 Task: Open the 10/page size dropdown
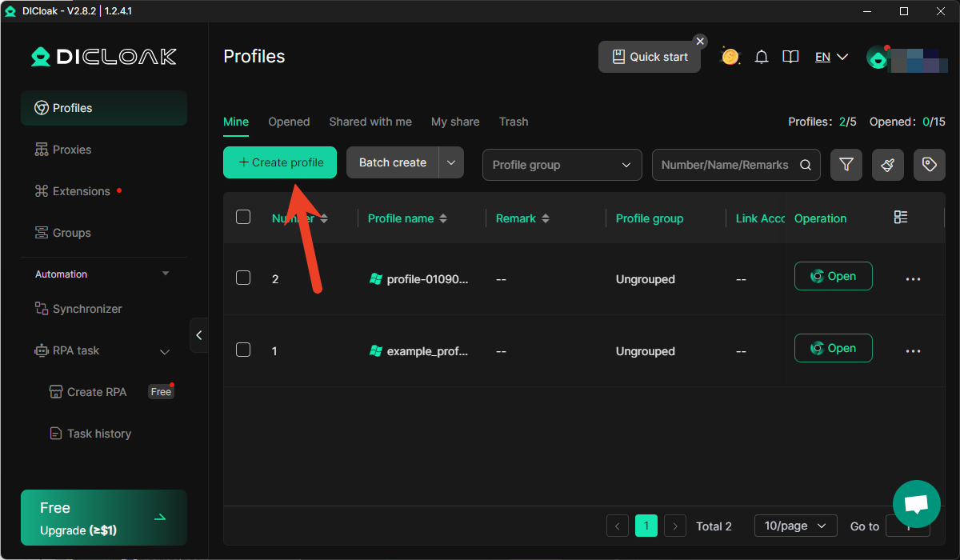(795, 526)
